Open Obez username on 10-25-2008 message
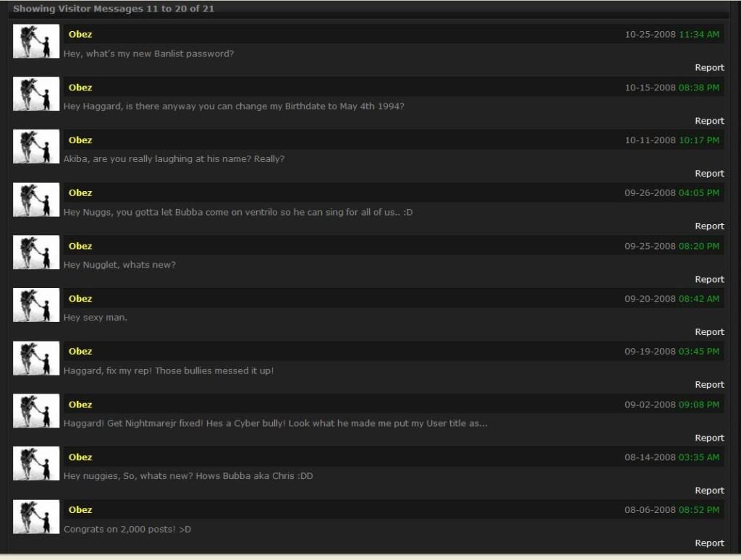 point(80,34)
